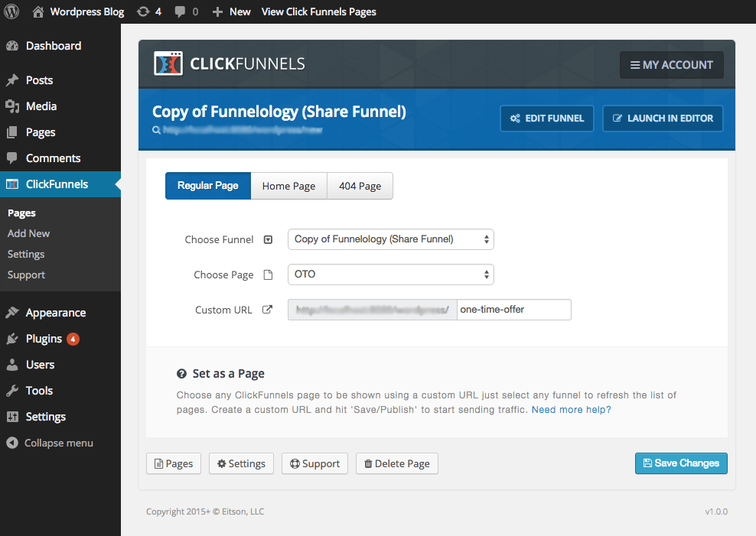Screen dimensions: 756x536
Task: Switch to the Home Page tab
Action: tap(288, 186)
